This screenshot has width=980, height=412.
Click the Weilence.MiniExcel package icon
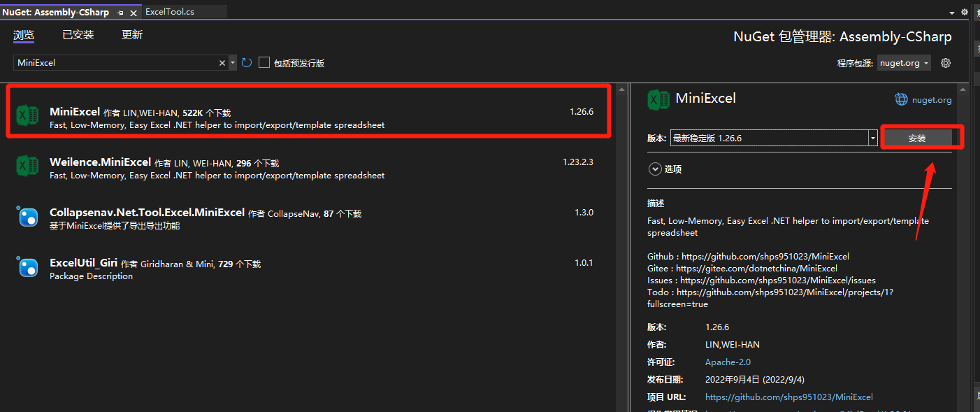(x=27, y=166)
